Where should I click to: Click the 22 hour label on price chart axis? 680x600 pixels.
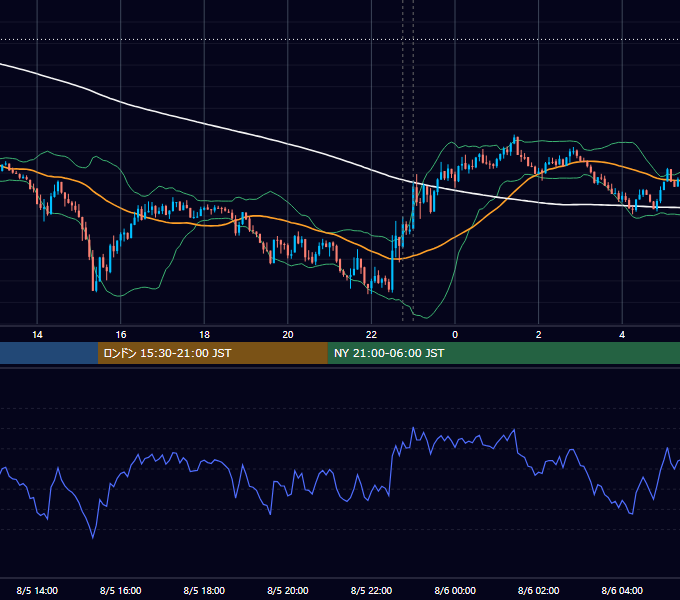pos(371,335)
